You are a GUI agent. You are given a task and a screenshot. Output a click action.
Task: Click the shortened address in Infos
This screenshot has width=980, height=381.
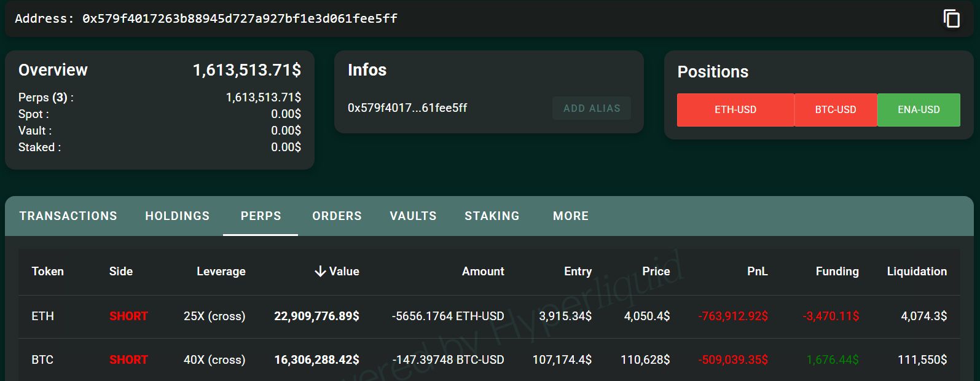point(407,108)
